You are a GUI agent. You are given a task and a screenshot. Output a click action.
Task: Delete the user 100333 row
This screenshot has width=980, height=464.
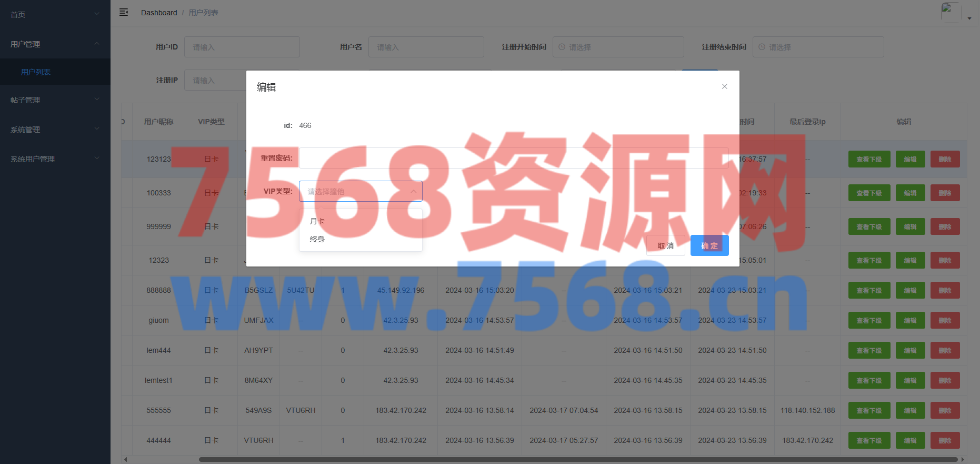945,193
